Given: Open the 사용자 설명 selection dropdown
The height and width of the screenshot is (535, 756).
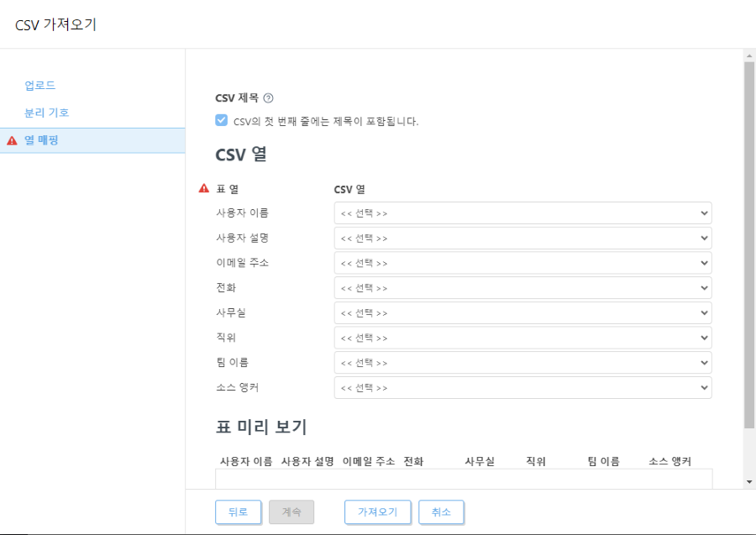Looking at the screenshot, I should [x=522, y=238].
